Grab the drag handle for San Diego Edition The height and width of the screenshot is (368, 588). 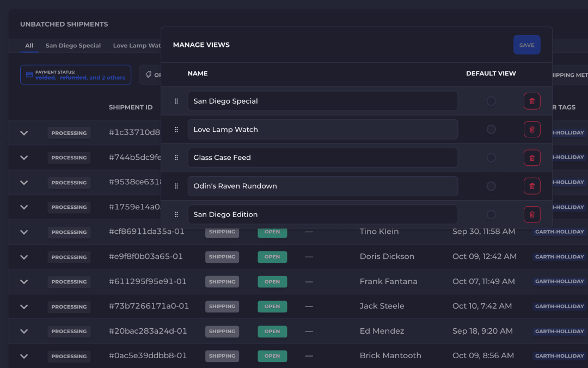coord(176,214)
